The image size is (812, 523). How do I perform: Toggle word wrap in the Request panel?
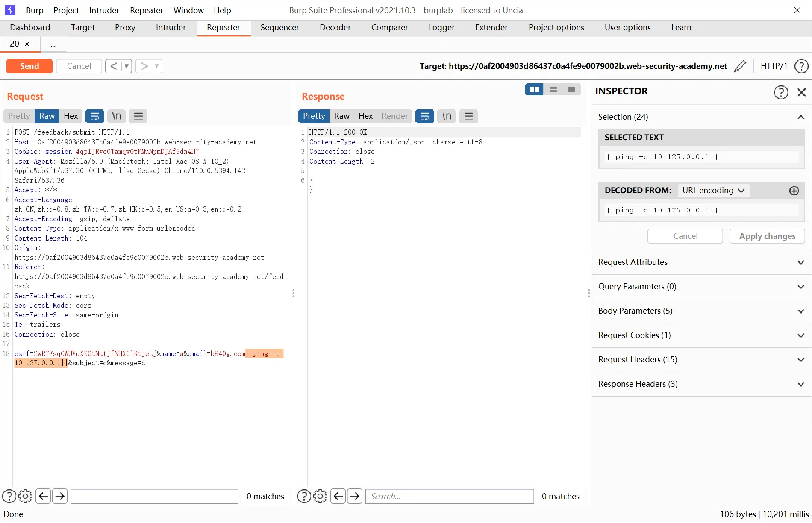(94, 116)
